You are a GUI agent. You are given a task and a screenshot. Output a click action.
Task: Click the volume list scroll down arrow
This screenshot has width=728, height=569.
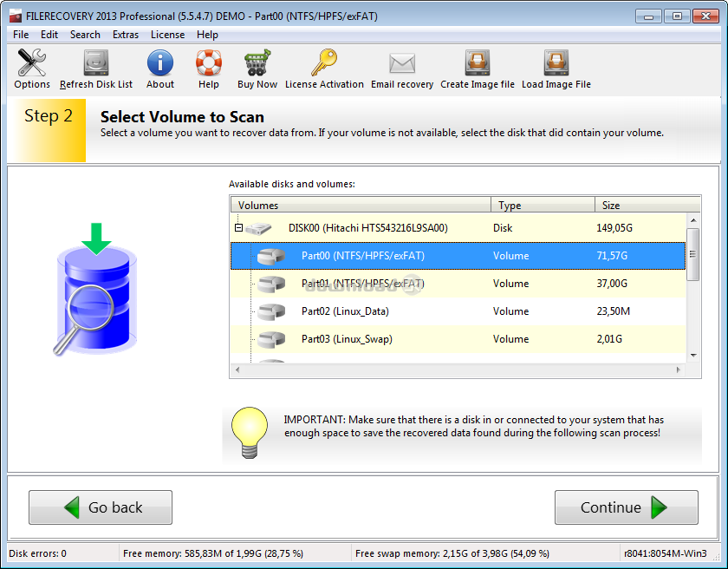(x=693, y=356)
